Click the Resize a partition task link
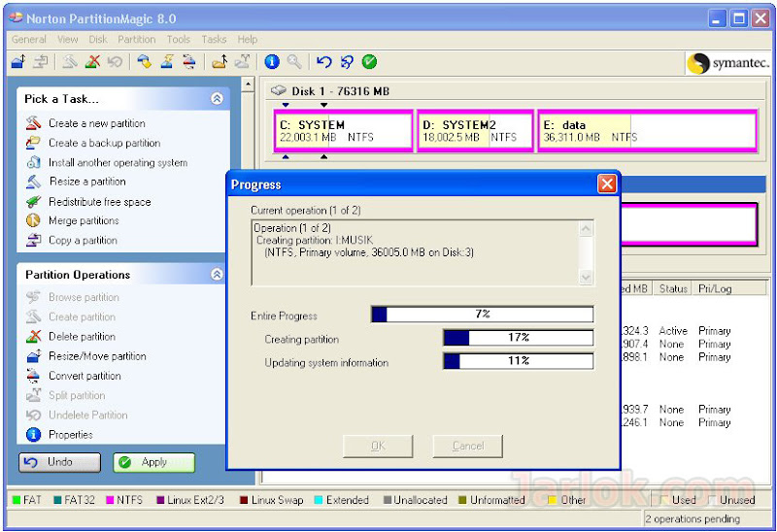 (87, 182)
